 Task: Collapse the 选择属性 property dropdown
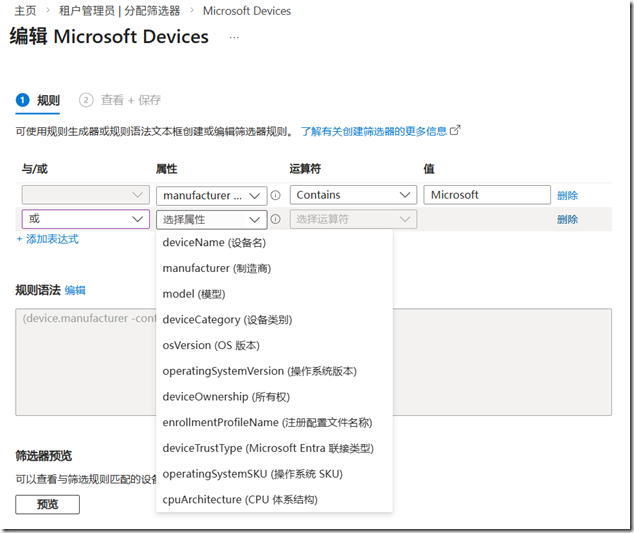click(211, 219)
